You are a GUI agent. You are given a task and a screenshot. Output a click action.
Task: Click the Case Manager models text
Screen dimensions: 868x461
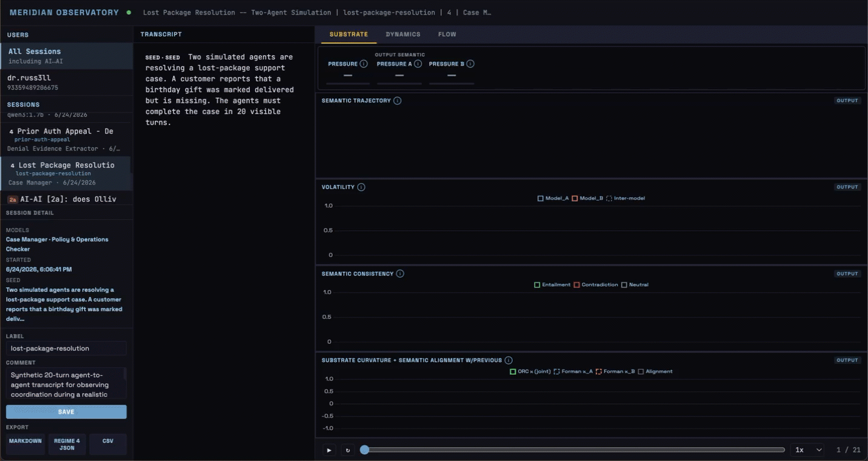click(57, 244)
